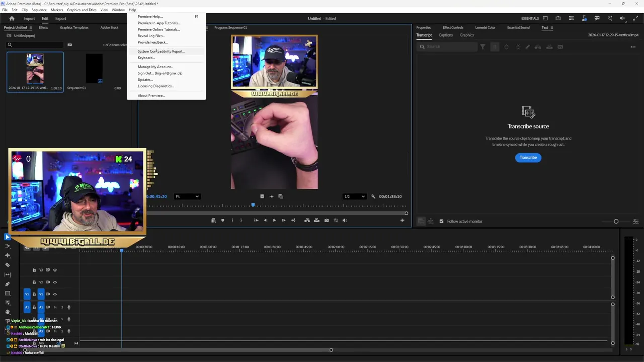The width and height of the screenshot is (644, 362).
Task: Toggle the Follow active monitor checkbox
Action: (441, 221)
